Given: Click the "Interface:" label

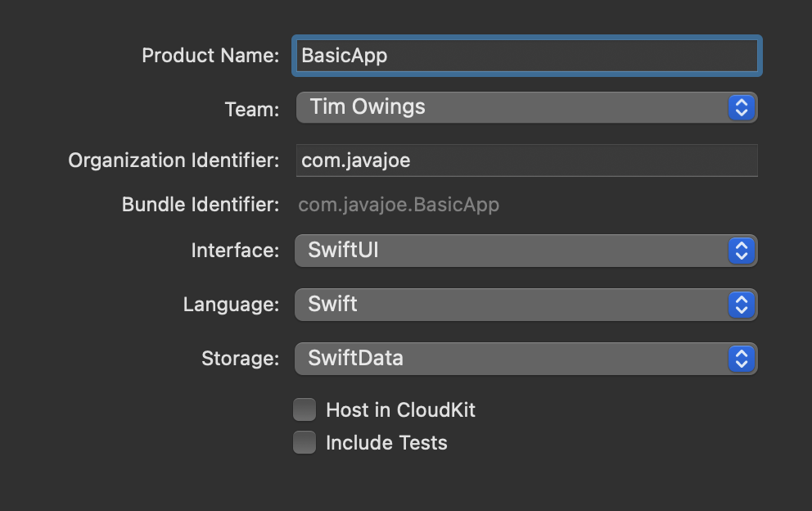Looking at the screenshot, I should click(x=235, y=251).
